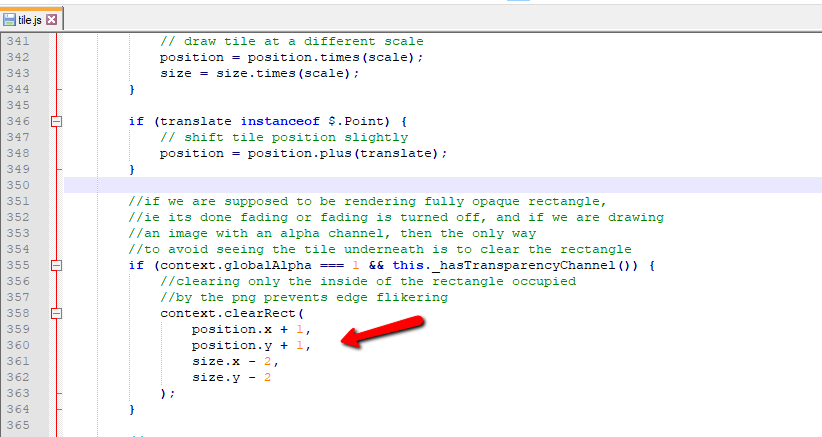This screenshot has height=437, width=822.
Task: Collapse the fold at line 355
Action: [x=57, y=266]
